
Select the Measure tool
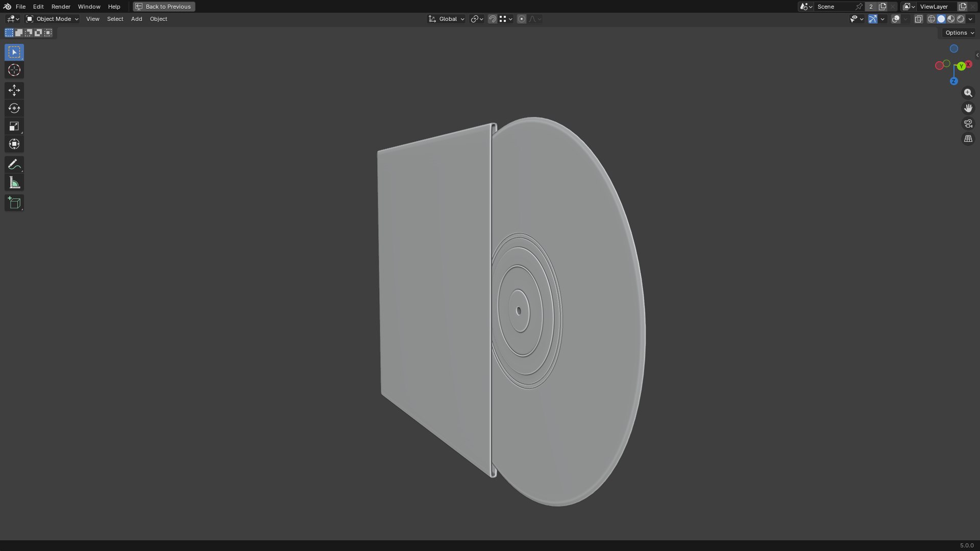[x=14, y=183]
